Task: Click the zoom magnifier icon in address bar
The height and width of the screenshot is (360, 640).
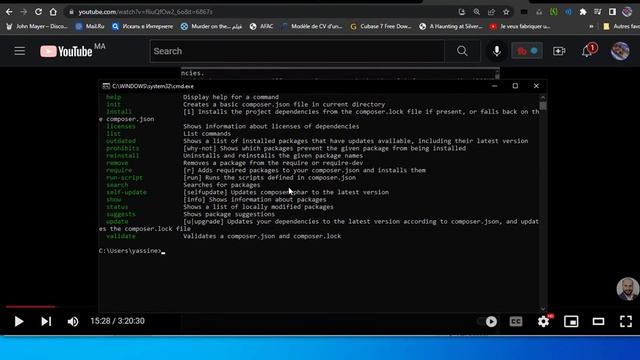Action: coord(476,12)
